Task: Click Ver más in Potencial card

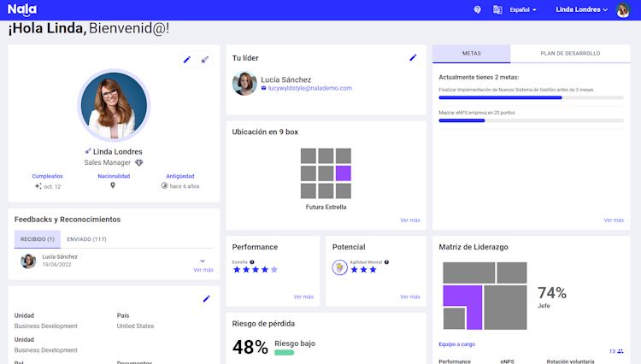Action: pyautogui.click(x=410, y=296)
